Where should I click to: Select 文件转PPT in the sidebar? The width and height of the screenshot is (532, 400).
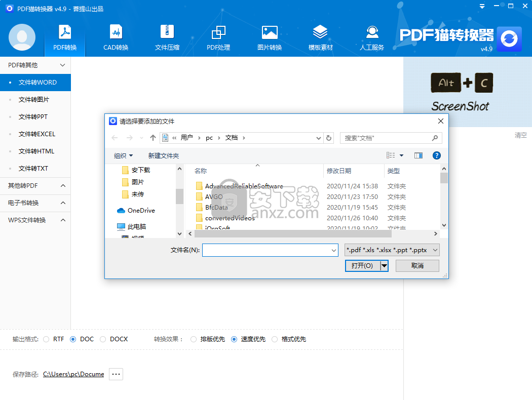pos(35,117)
